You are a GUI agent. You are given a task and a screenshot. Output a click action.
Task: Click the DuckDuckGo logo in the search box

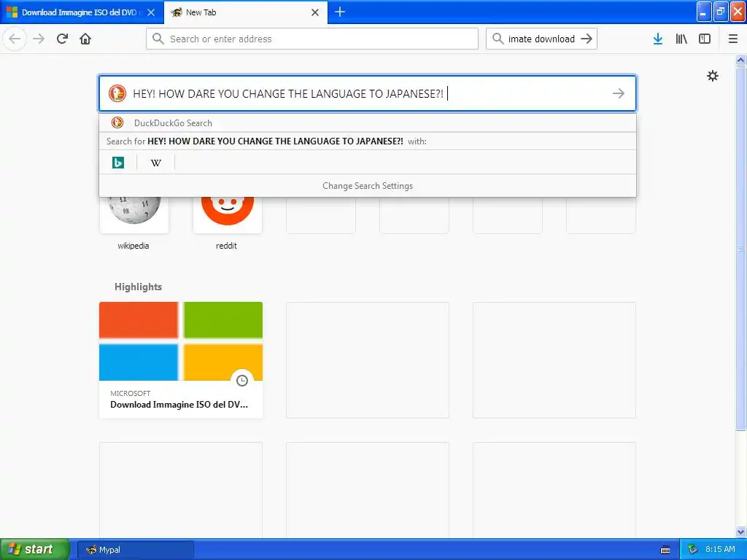click(x=117, y=93)
